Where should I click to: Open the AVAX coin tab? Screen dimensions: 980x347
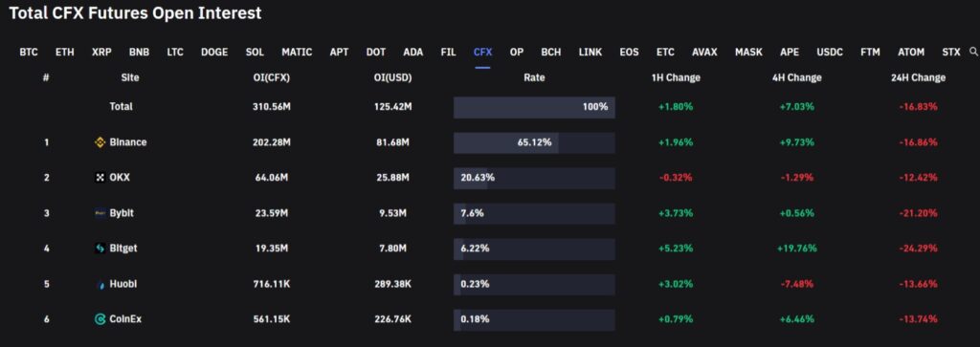(704, 53)
